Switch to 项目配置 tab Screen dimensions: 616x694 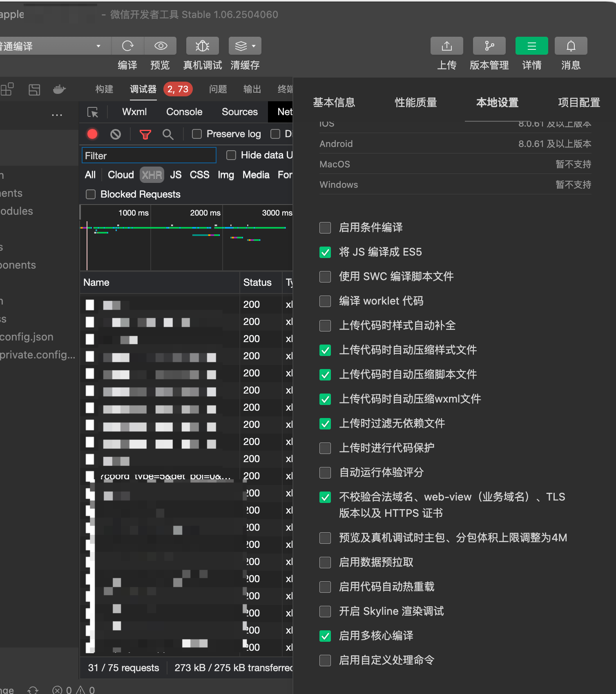(x=579, y=102)
